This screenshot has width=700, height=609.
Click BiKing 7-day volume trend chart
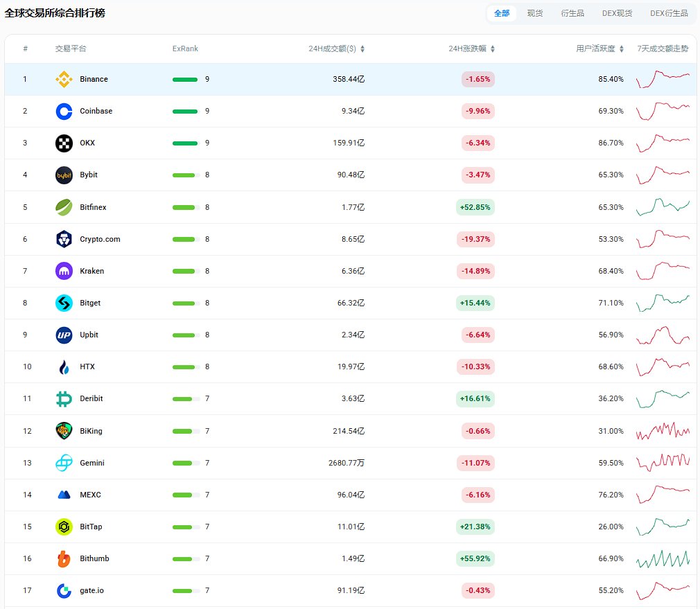click(663, 431)
